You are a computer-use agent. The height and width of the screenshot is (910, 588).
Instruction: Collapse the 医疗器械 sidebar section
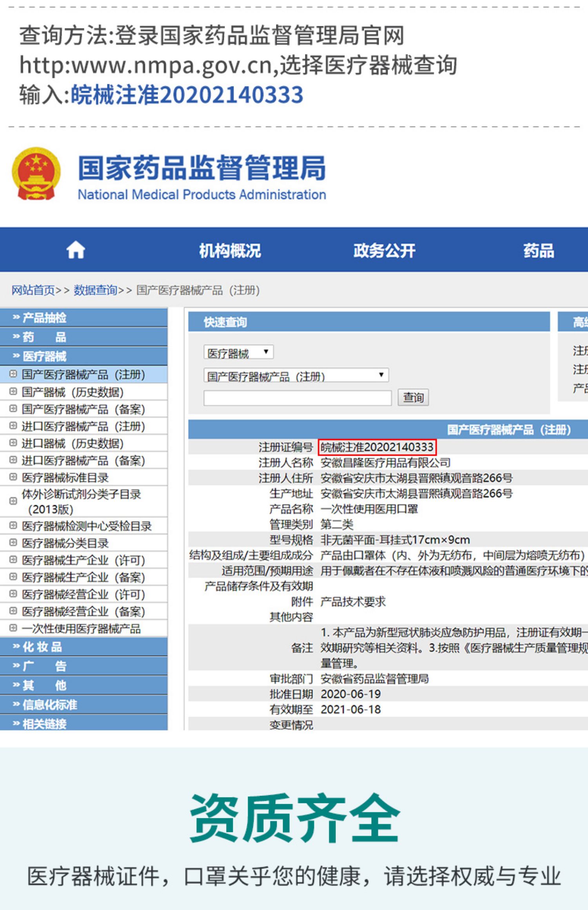click(x=84, y=356)
